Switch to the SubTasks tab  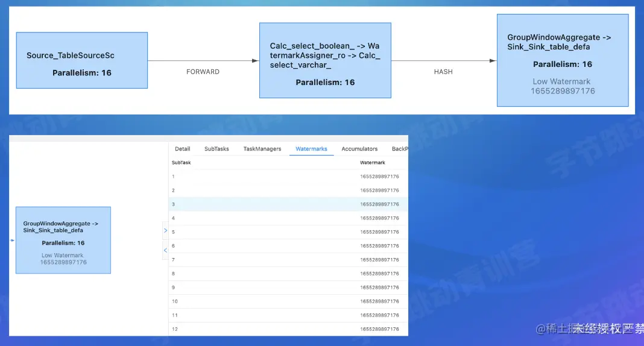pyautogui.click(x=216, y=149)
